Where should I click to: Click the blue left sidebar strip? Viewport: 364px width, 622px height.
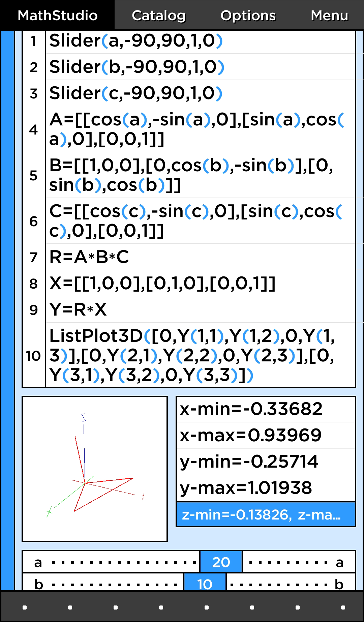click(x=7, y=310)
